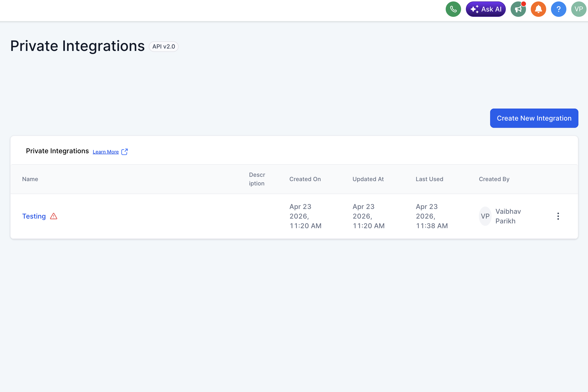Open the megaphone announcements icon
The width and height of the screenshot is (588, 392).
coord(518,9)
